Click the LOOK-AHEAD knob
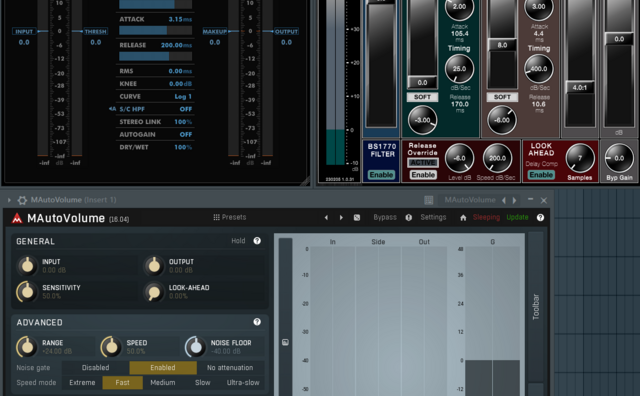The width and height of the screenshot is (640, 396). click(154, 292)
